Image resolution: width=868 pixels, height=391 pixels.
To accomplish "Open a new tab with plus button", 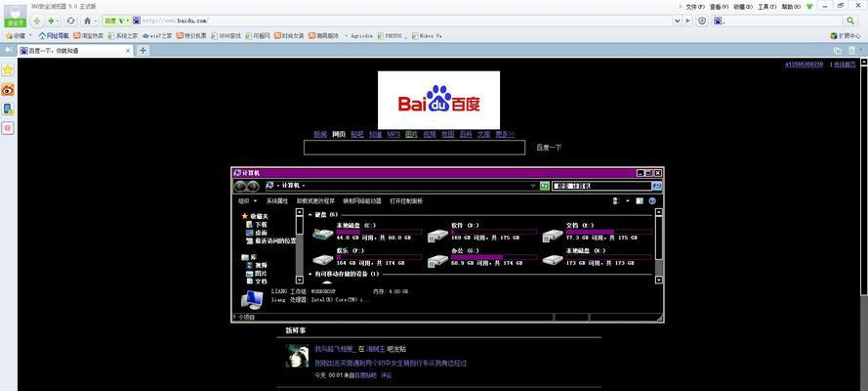I will 143,51.
